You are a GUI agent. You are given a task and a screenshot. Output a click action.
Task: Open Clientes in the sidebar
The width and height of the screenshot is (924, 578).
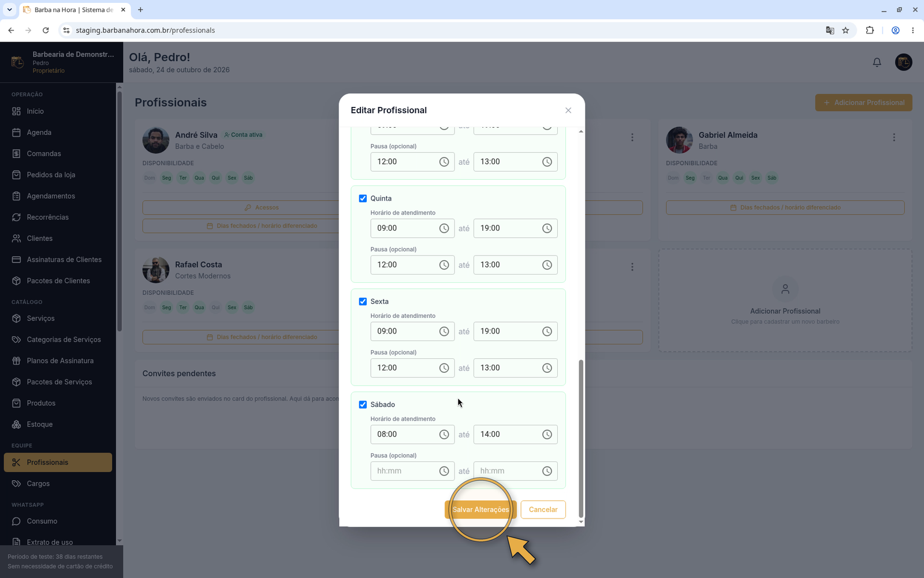(58, 238)
